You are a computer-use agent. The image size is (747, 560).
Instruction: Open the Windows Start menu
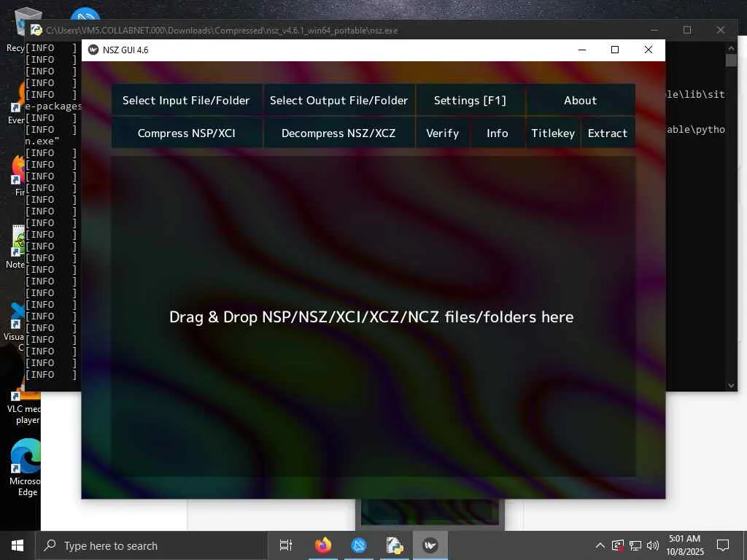click(x=18, y=545)
